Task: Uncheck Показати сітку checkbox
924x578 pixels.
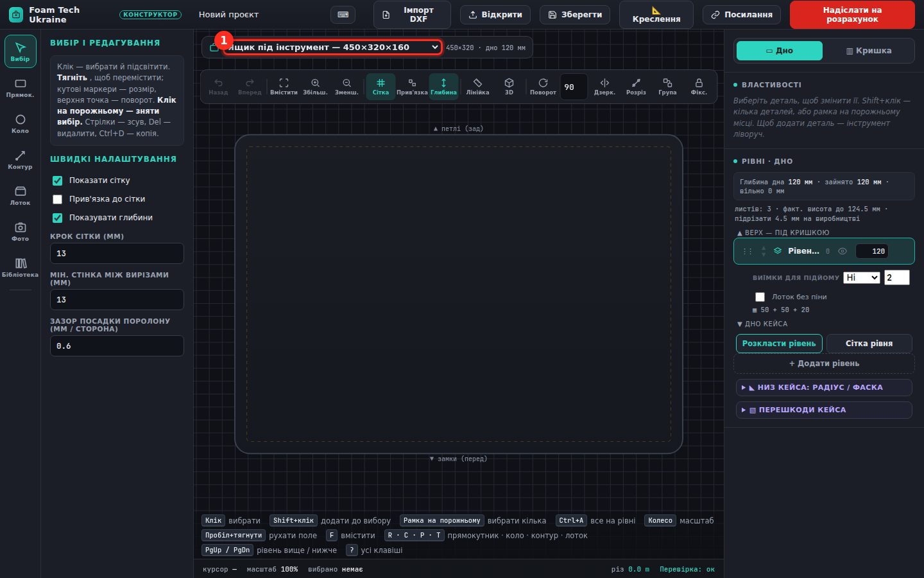Action: click(57, 180)
